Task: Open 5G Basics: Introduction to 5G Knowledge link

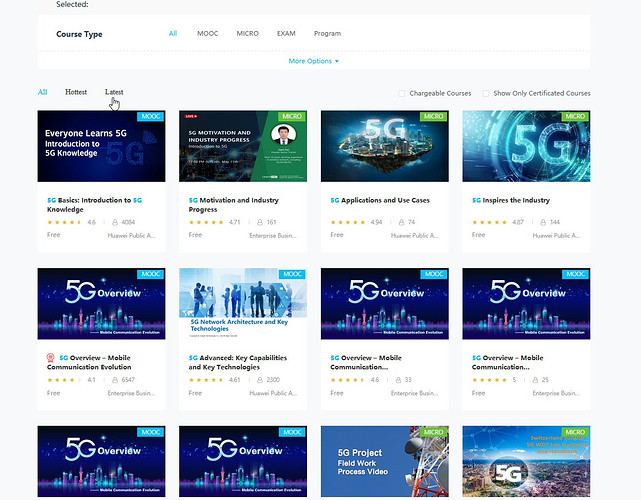Action: (94, 205)
